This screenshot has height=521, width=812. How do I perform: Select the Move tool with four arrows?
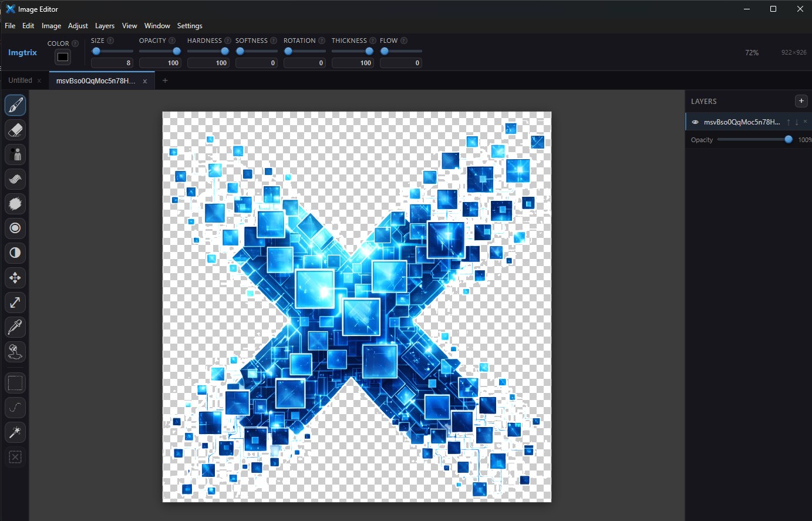(x=15, y=278)
